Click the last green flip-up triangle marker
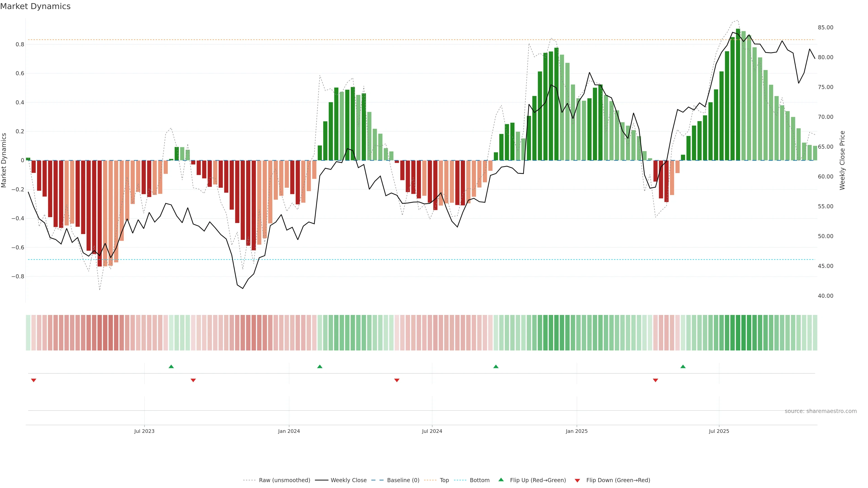 pyautogui.click(x=683, y=366)
